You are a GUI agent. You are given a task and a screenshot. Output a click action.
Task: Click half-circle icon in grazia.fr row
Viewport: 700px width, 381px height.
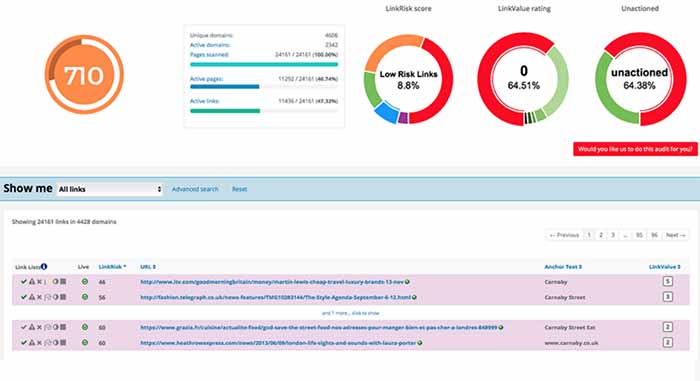click(x=56, y=327)
